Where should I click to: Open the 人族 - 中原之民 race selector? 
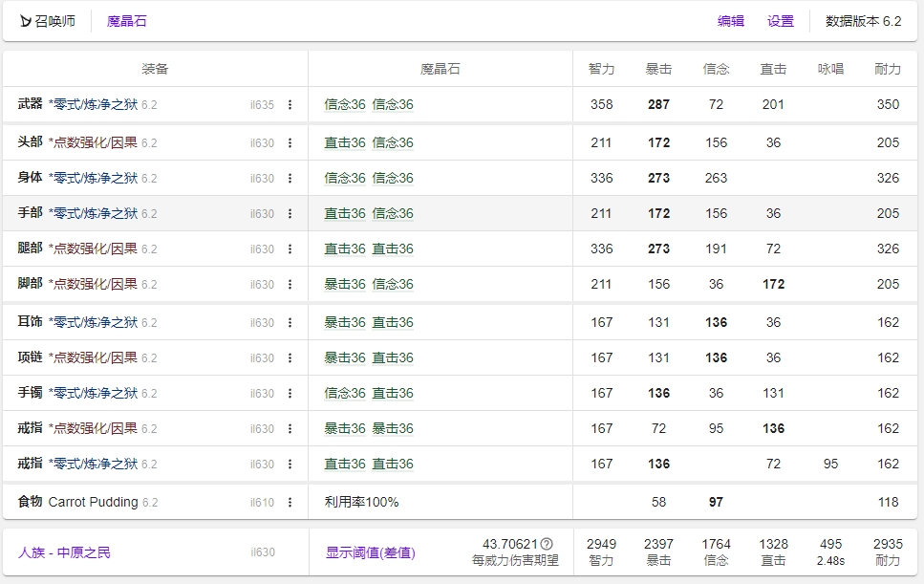click(x=64, y=552)
